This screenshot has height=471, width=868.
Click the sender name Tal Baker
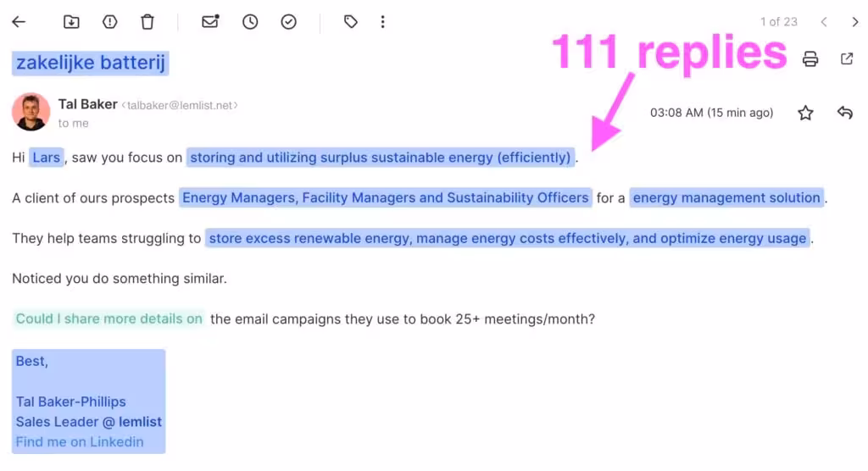click(87, 104)
